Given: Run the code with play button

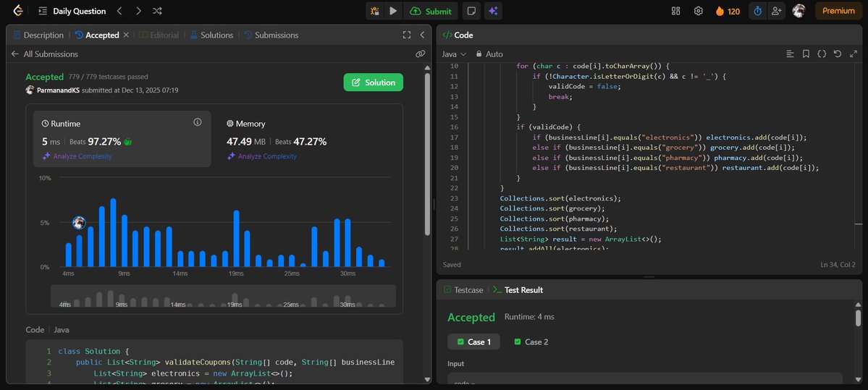Looking at the screenshot, I should tap(393, 11).
